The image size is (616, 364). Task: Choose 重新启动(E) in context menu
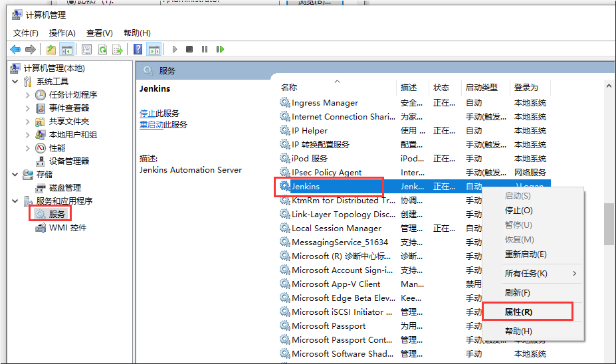(x=525, y=254)
